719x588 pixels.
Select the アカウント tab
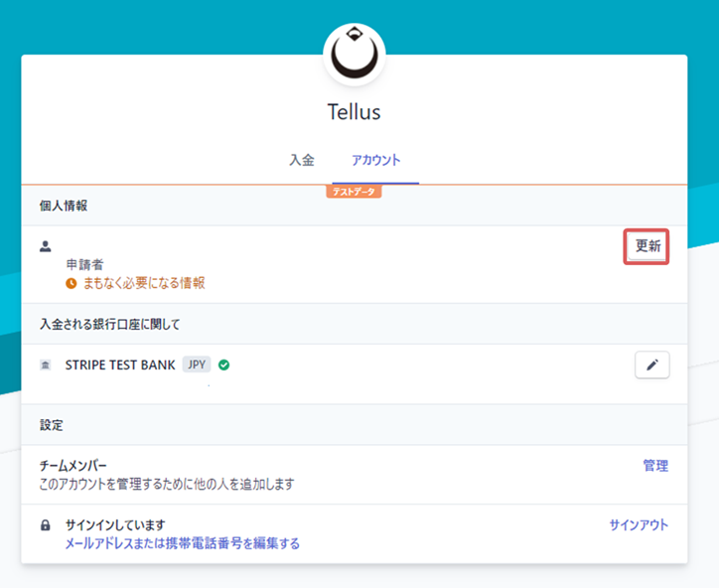coord(375,160)
